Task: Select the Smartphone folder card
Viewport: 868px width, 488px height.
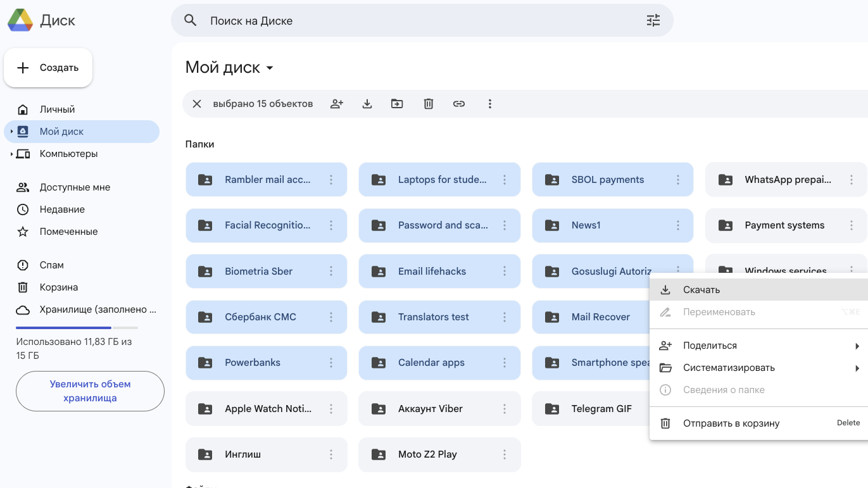Action: [591, 363]
